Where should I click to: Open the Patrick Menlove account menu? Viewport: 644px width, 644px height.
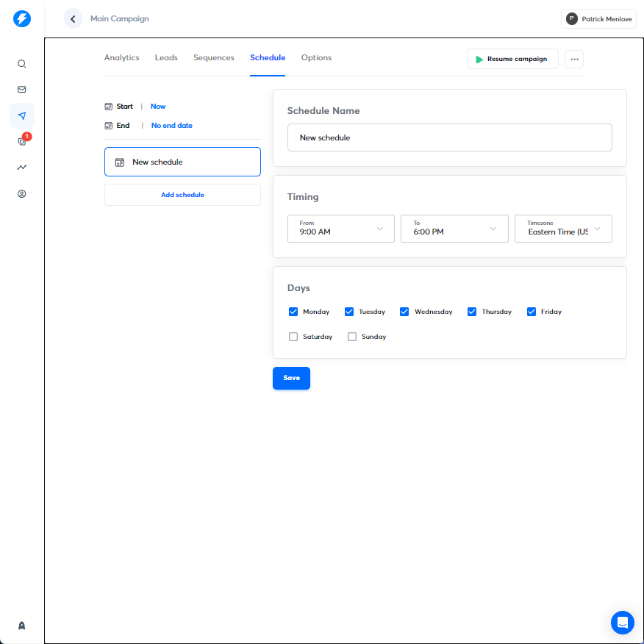(598, 19)
